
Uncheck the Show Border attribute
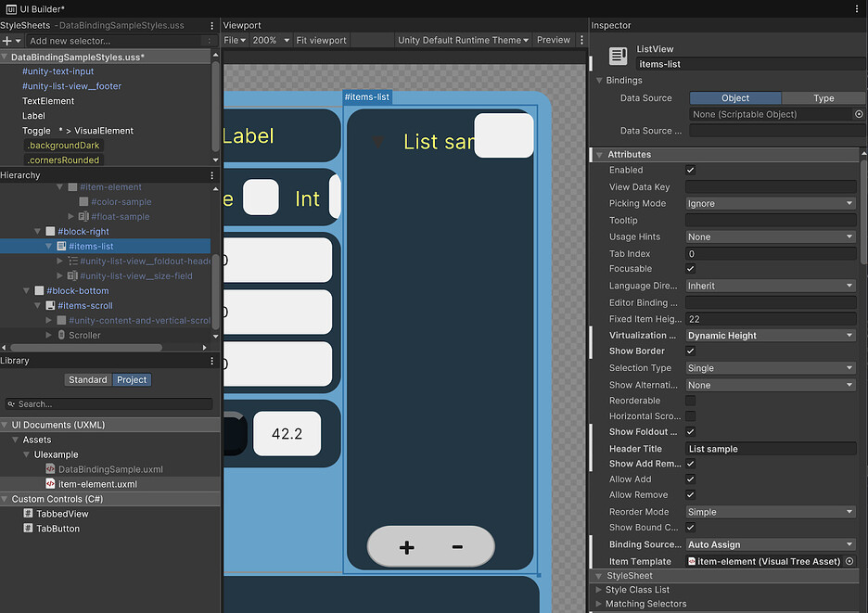pos(690,351)
